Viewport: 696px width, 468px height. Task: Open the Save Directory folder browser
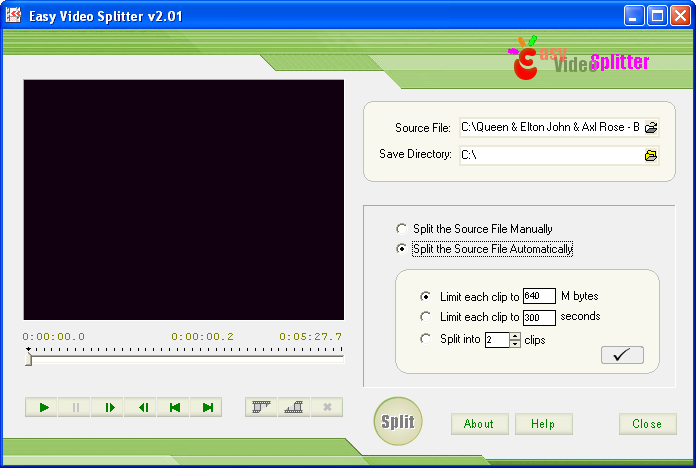coord(651,155)
